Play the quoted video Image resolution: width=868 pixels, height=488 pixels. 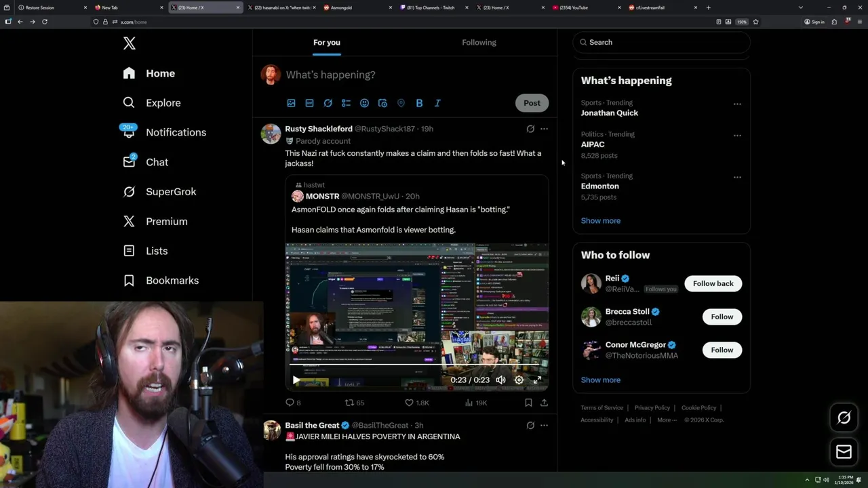296,380
